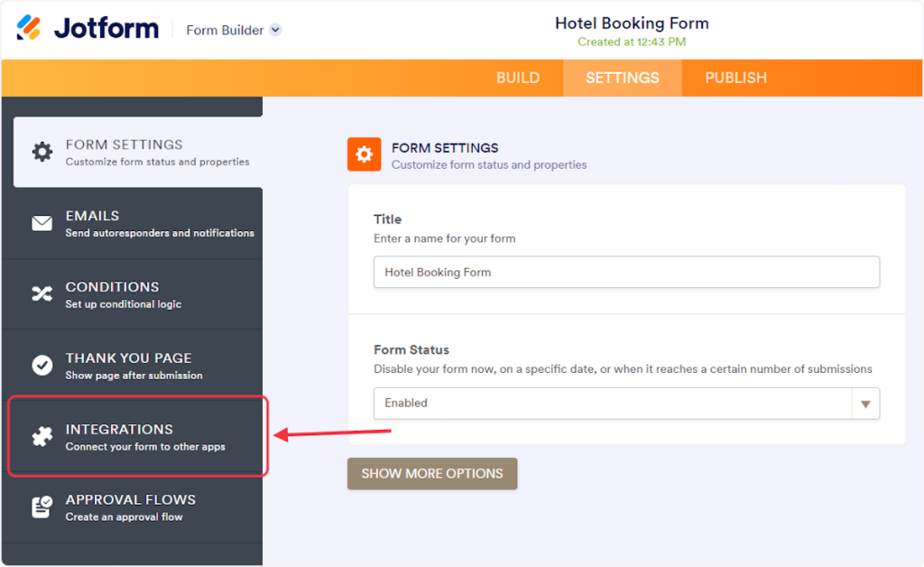Click the Emails envelope icon
Viewport: 924px width, 567px height.
[42, 223]
